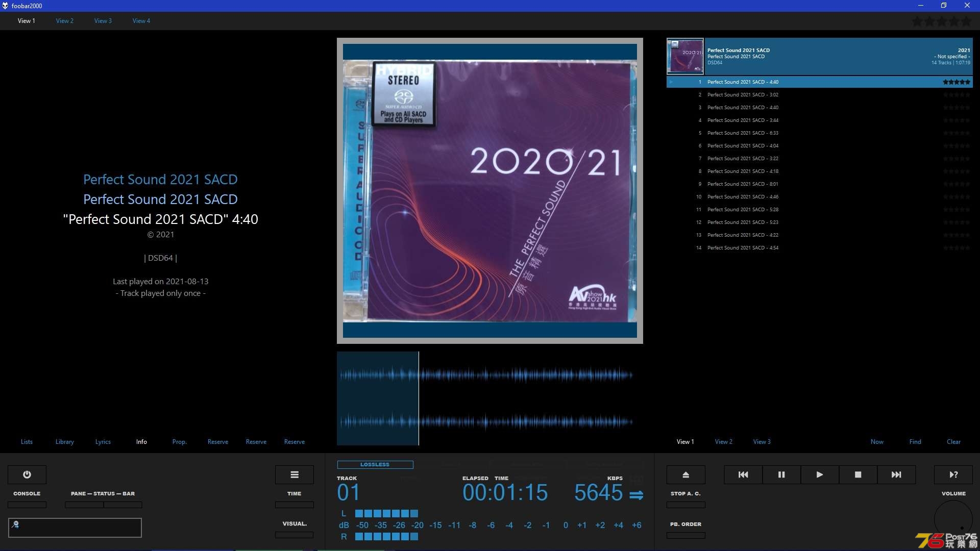Click the eject icon button
The height and width of the screenshot is (551, 980).
[686, 474]
